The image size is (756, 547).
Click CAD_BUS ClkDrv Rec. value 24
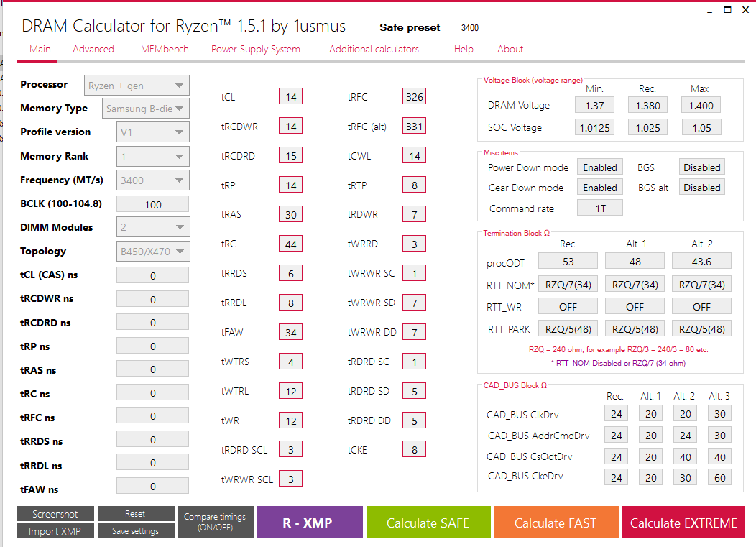coord(616,413)
